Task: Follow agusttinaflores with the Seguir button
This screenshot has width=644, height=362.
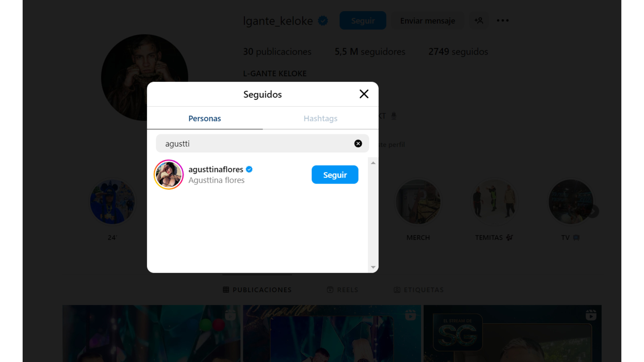Action: point(335,175)
